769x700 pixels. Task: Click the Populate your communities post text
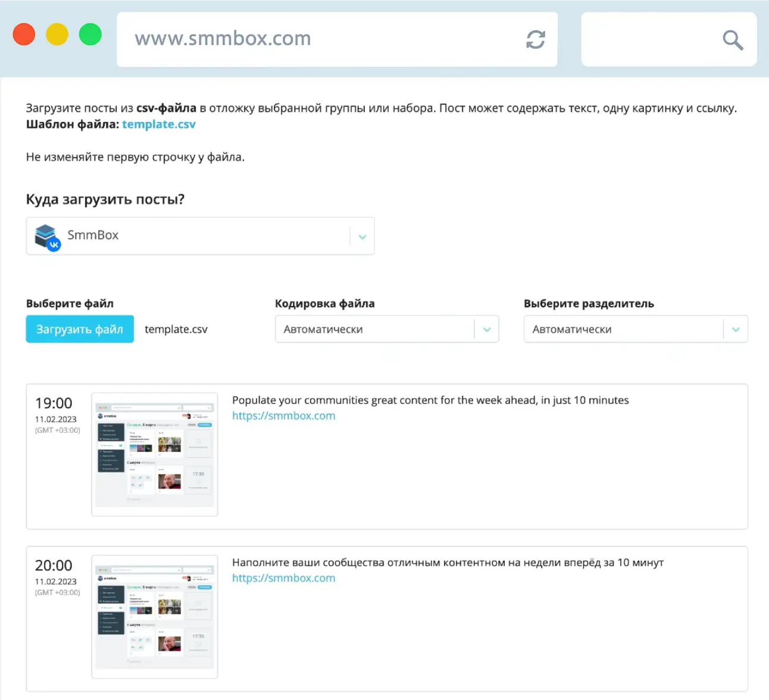tap(430, 400)
